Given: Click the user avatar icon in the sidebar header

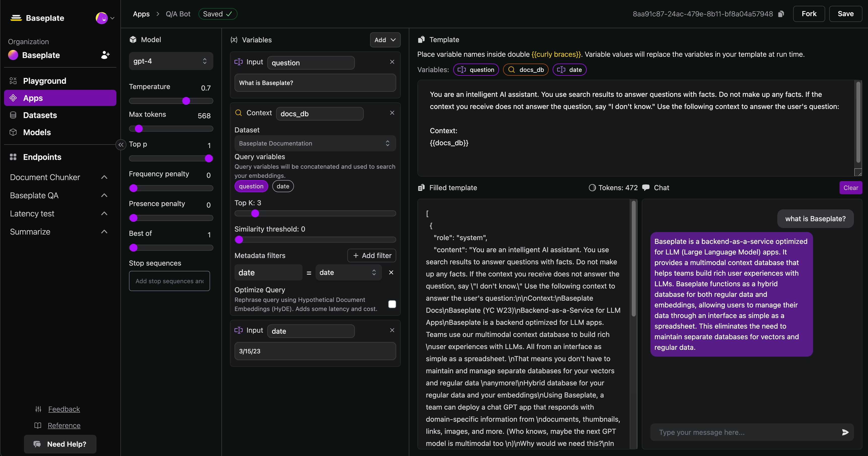Looking at the screenshot, I should tap(102, 18).
